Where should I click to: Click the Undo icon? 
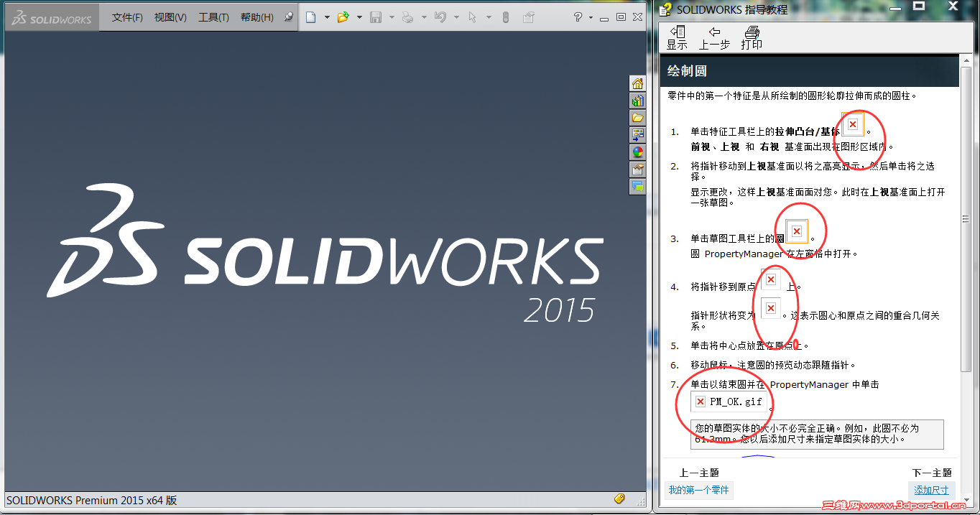click(x=440, y=17)
